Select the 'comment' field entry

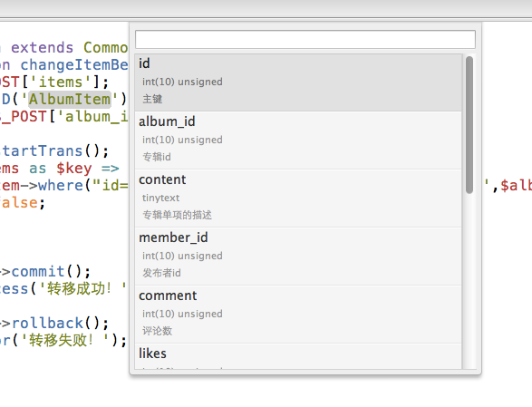pos(298,315)
